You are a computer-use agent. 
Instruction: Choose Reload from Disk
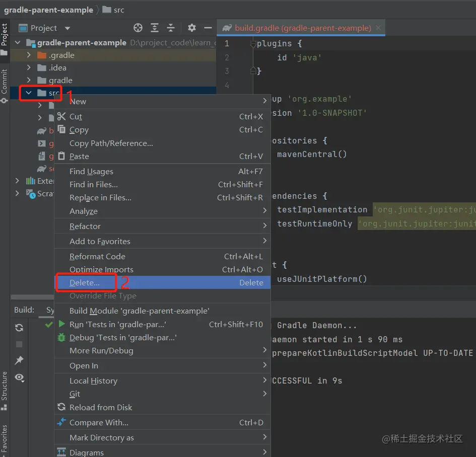162,407
